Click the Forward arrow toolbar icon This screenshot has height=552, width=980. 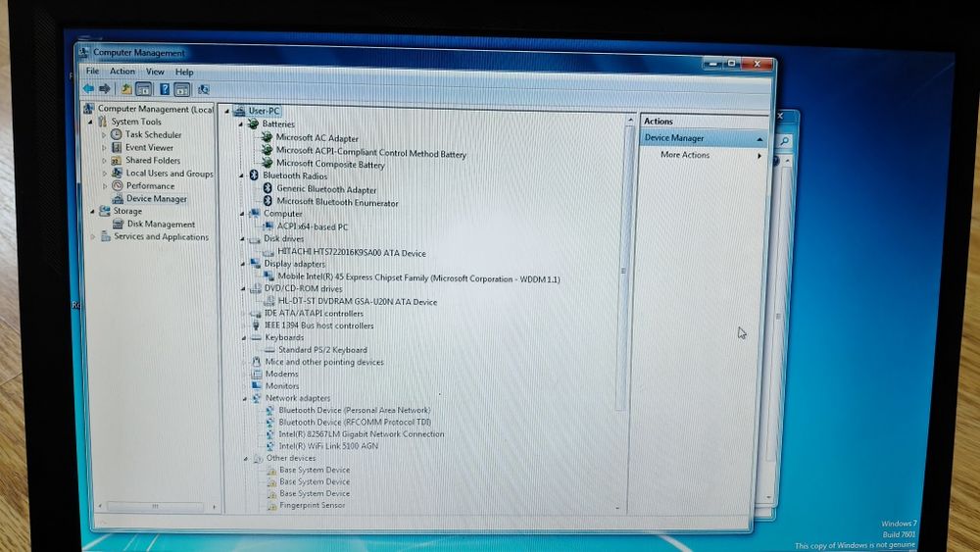105,89
